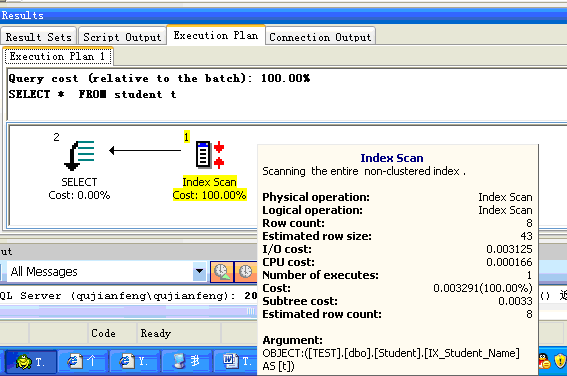567x376 pixels.
Task: Click the yellow security shield tray icon
Action: 560,361
